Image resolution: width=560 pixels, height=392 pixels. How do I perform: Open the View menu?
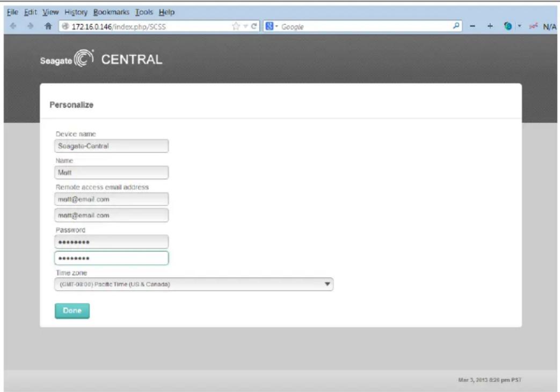50,12
